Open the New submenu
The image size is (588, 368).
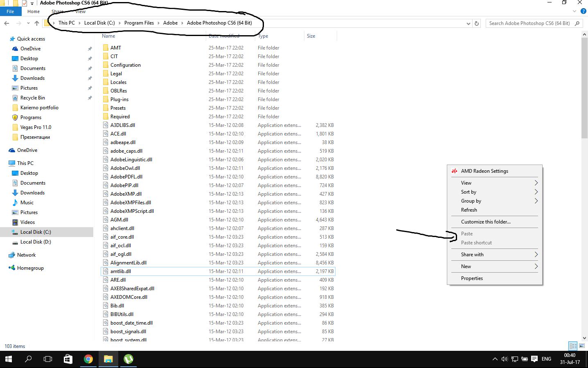pos(495,266)
